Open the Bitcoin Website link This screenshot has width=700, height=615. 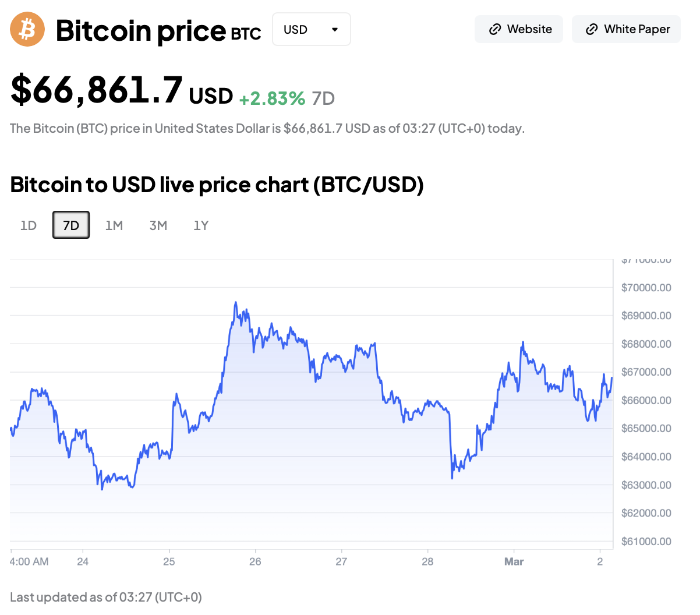(x=519, y=29)
